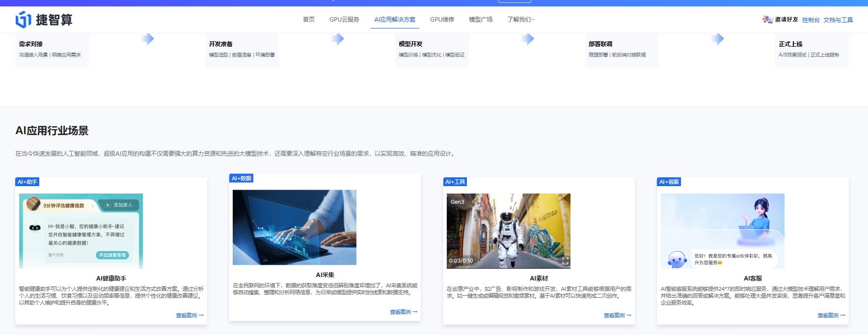This screenshot has width=868, height=335.
Task: Go to GPU云服务 in navigation
Action: coord(344,20)
